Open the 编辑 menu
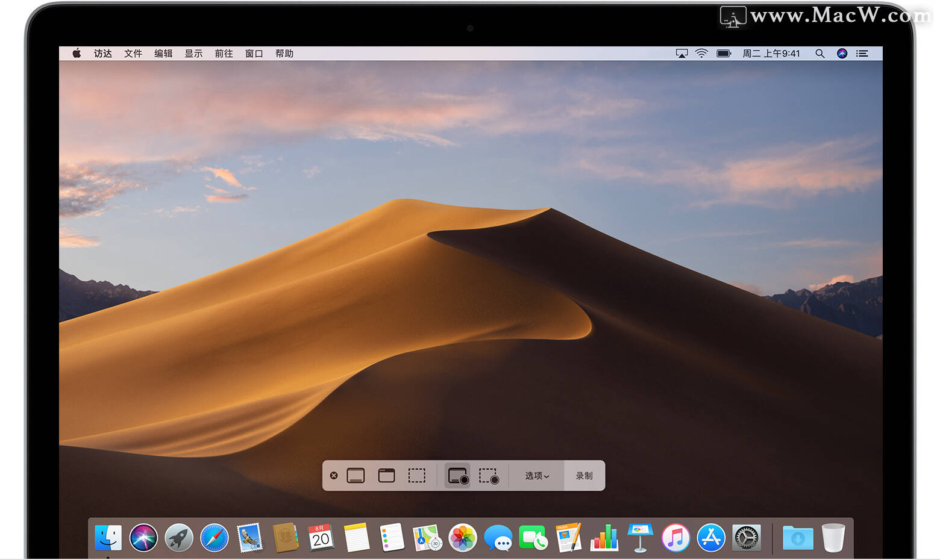The width and height of the screenshot is (940, 560). click(x=163, y=54)
